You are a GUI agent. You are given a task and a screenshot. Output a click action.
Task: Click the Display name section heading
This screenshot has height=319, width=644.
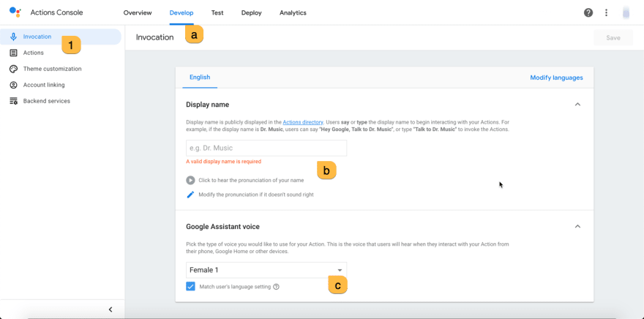click(207, 105)
